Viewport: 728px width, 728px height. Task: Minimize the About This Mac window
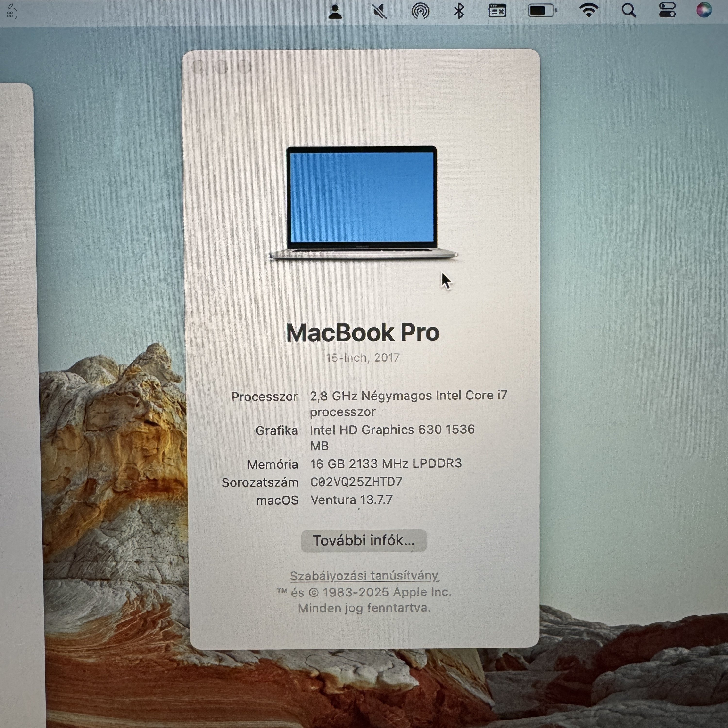[x=221, y=67]
